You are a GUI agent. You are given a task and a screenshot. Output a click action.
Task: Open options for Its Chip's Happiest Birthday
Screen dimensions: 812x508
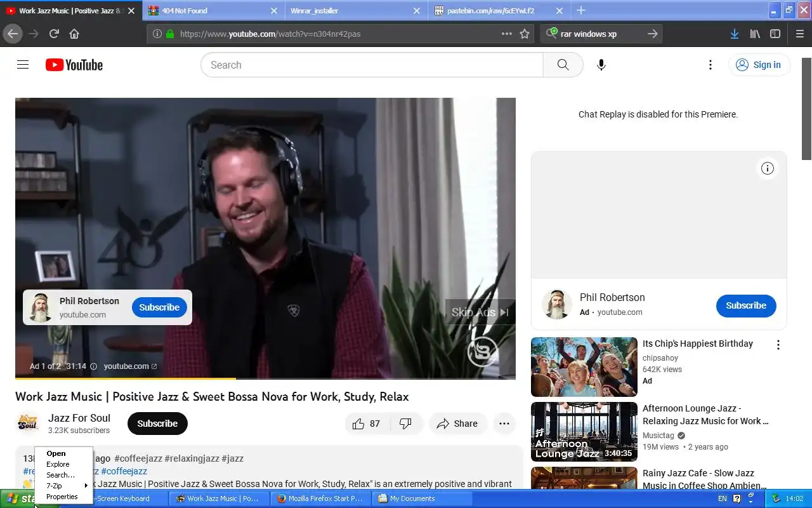778,345
